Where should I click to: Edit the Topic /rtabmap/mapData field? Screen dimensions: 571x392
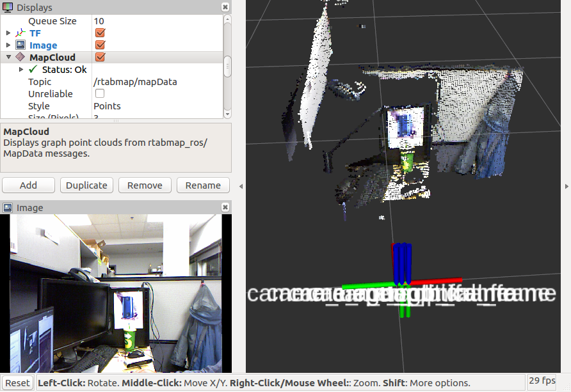pyautogui.click(x=157, y=82)
